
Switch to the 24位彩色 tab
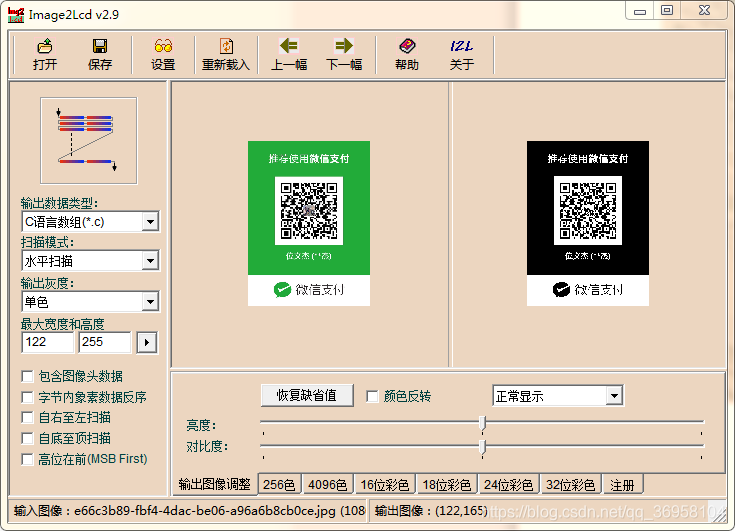tap(509, 485)
